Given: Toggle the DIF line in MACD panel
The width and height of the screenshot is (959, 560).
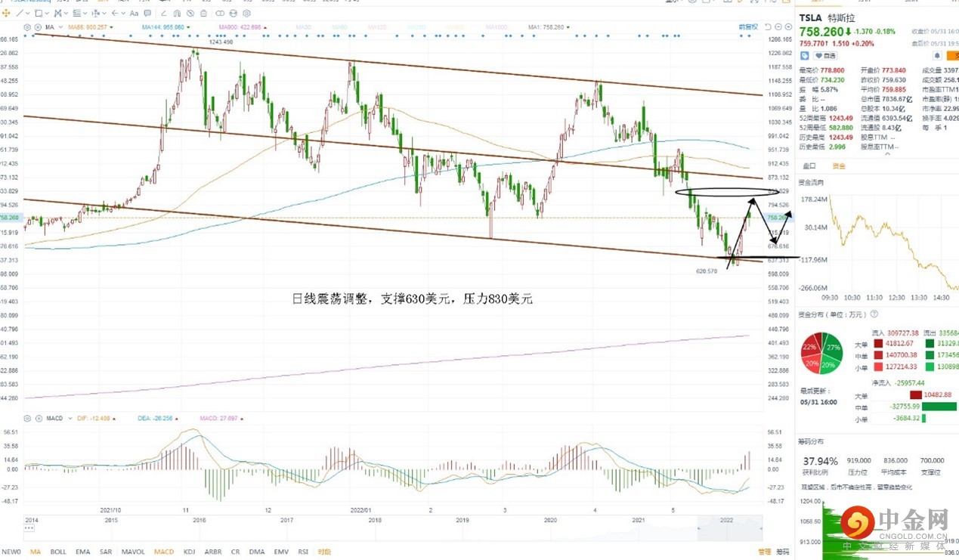Looking at the screenshot, I should click(94, 418).
